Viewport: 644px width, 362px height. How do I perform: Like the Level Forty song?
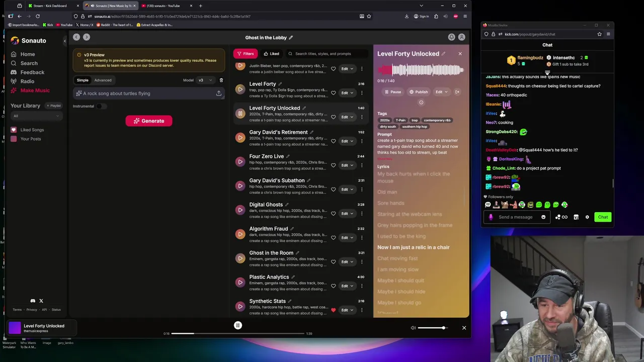333,93
